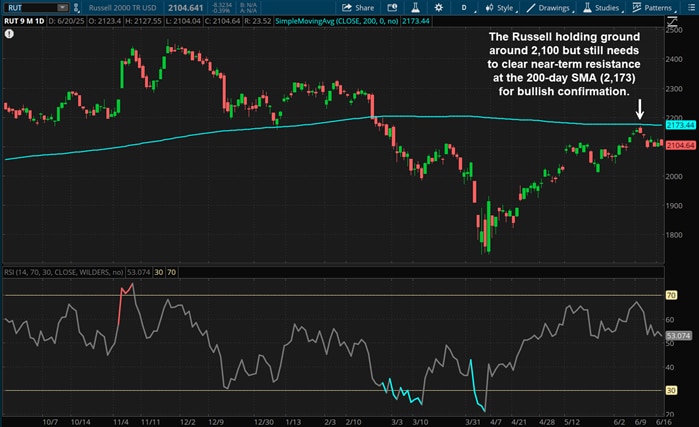Click the bid/ask N/A readout
This screenshot has height=427, width=699.
pos(249,8)
